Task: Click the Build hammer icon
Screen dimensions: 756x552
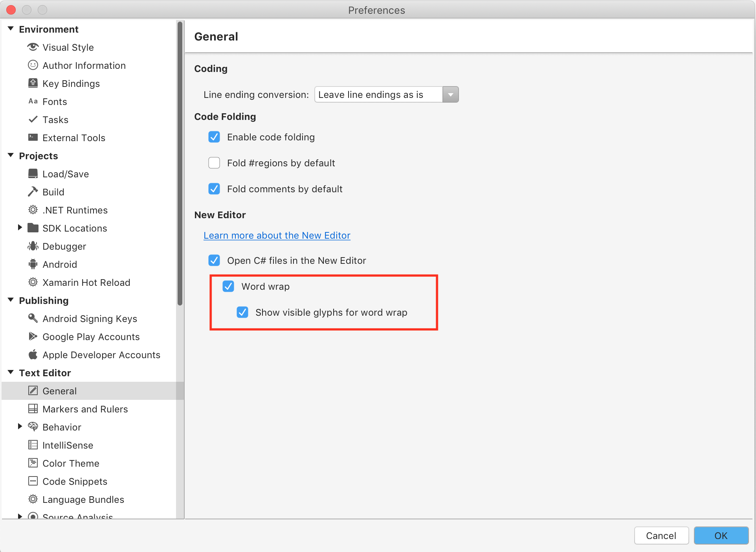Action: [x=33, y=192]
